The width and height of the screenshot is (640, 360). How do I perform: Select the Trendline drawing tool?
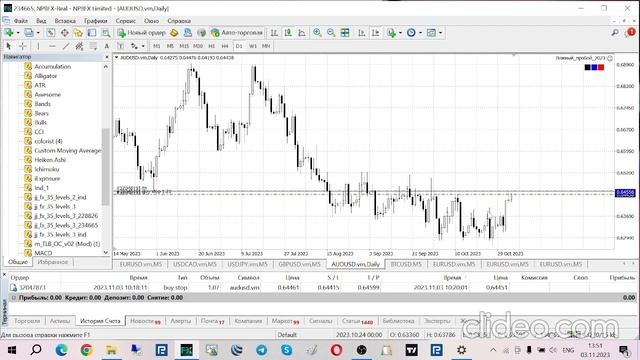pyautogui.click(x=66, y=46)
